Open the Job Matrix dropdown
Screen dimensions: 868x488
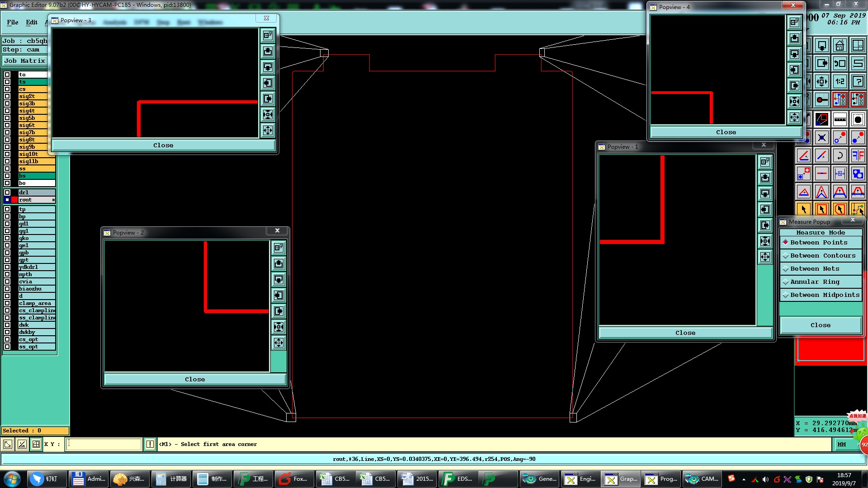[x=25, y=61]
